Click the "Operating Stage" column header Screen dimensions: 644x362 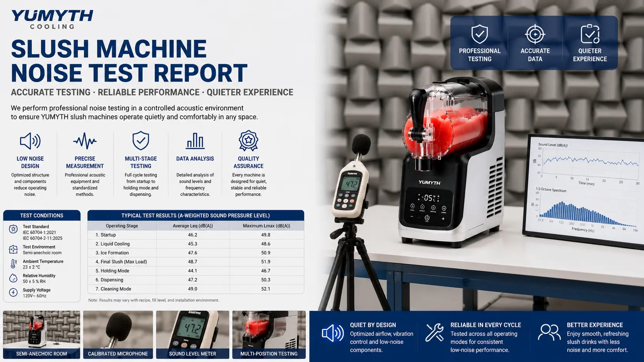coord(122,226)
